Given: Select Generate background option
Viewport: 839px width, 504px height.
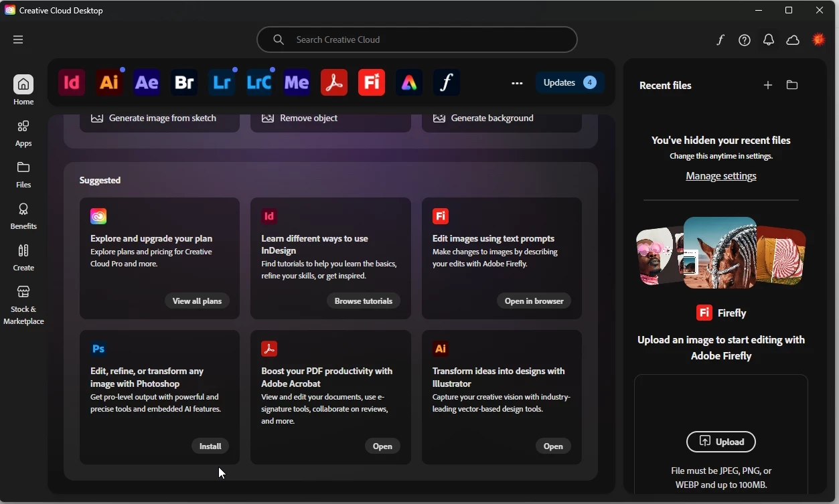Looking at the screenshot, I should [x=502, y=119].
